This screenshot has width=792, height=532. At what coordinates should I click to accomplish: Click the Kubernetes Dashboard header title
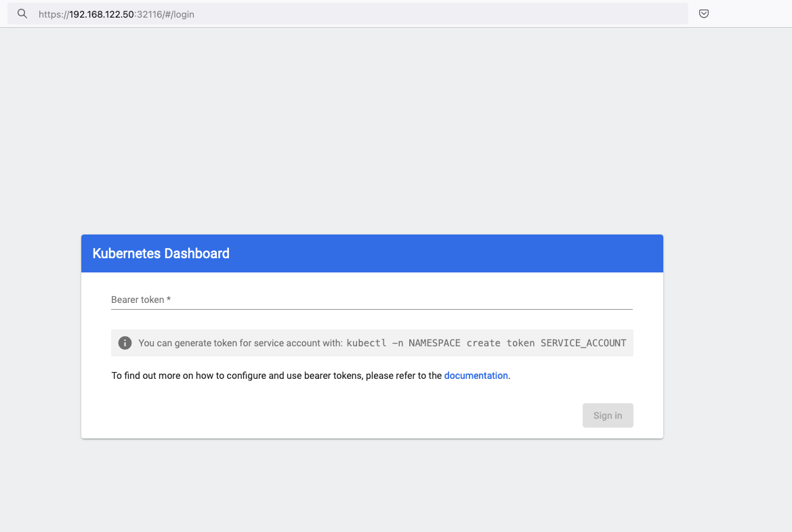pos(161,253)
